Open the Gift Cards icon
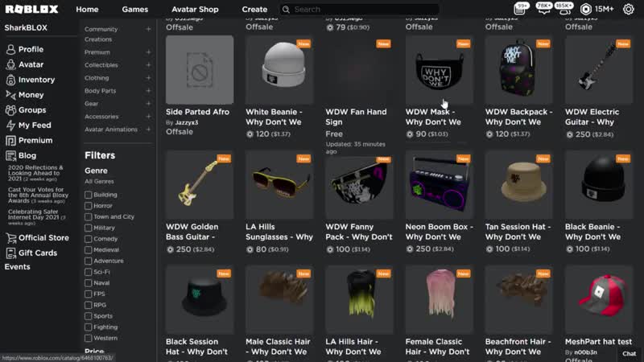 (x=10, y=253)
